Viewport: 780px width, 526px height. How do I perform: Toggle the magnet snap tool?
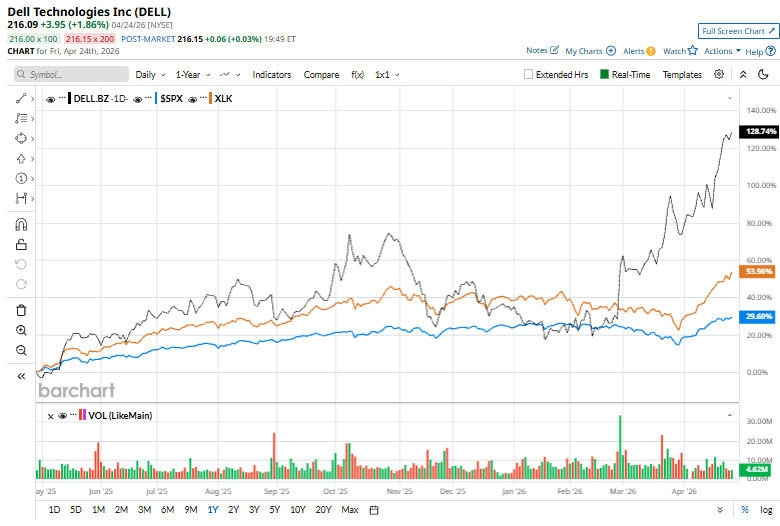tap(21, 225)
